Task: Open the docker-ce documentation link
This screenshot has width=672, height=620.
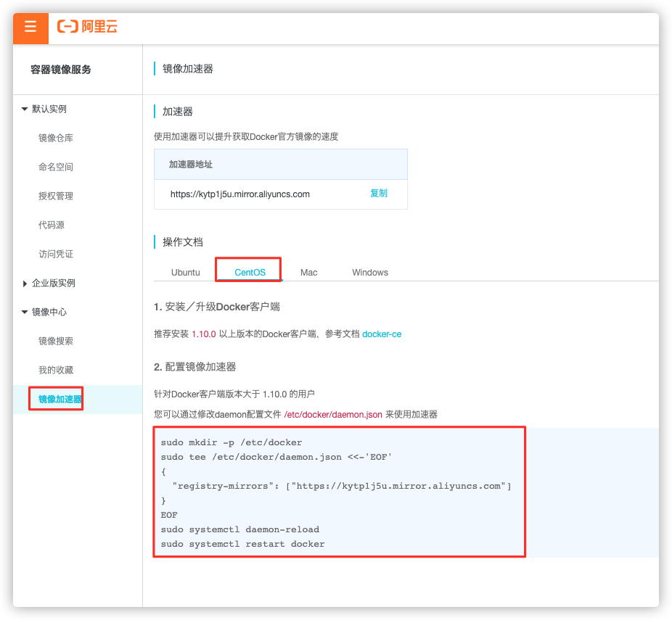Action: [382, 334]
